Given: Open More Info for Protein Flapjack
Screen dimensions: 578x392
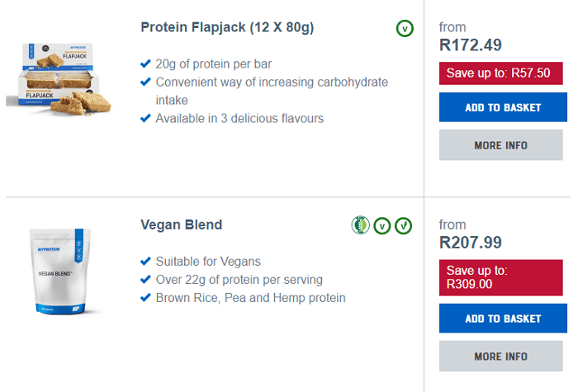Looking at the screenshot, I should click(x=503, y=145).
